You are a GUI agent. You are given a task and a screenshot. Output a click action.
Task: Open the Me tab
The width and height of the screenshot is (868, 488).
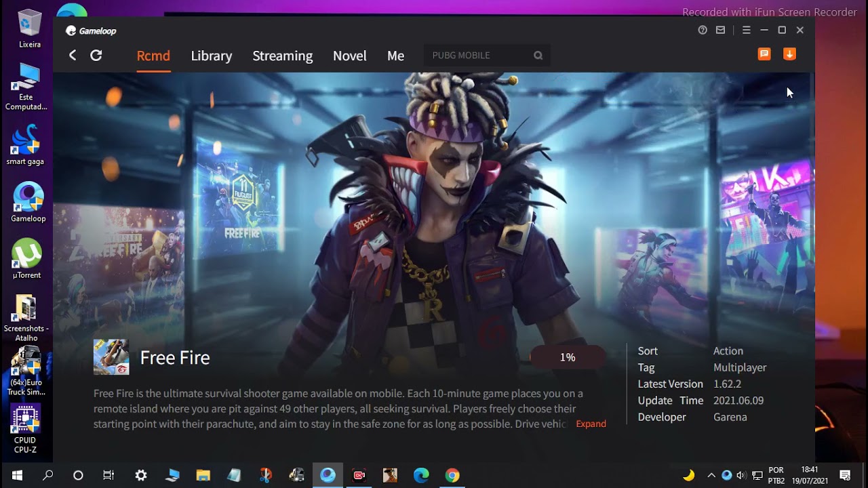(x=396, y=56)
